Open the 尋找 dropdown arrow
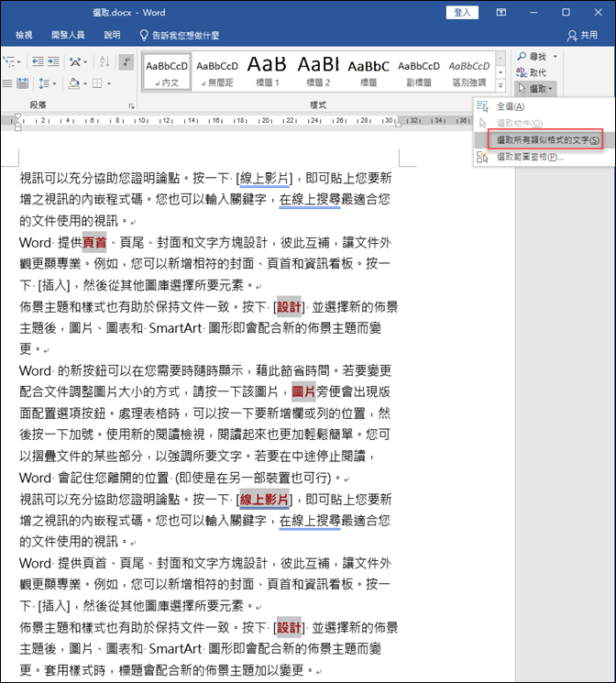616x683 pixels. click(x=555, y=57)
